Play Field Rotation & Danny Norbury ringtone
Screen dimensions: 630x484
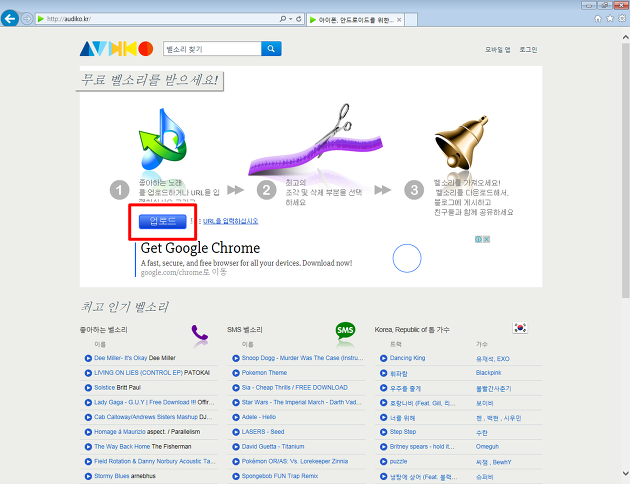pyautogui.click(x=88, y=462)
